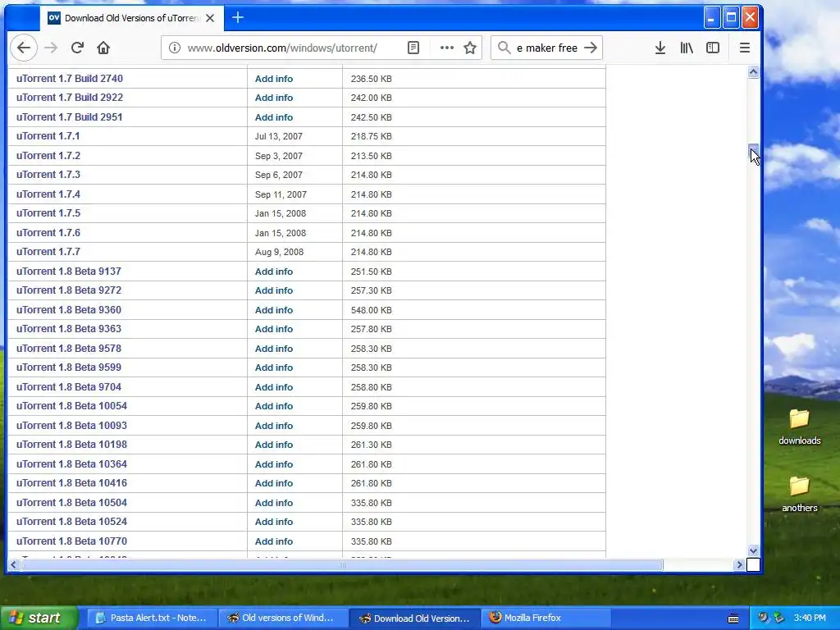Viewport: 840px width, 630px height.
Task: Reload the current page
Action: click(x=77, y=48)
